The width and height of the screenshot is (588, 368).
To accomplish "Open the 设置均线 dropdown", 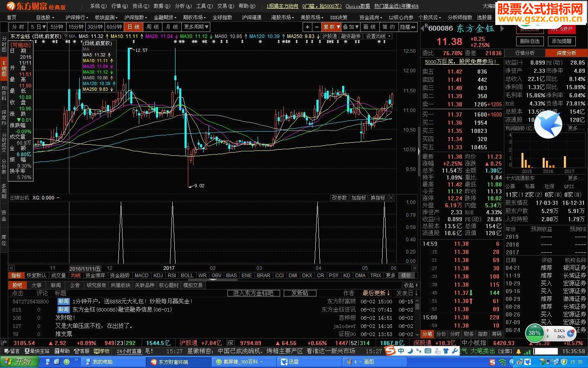I will [378, 36].
